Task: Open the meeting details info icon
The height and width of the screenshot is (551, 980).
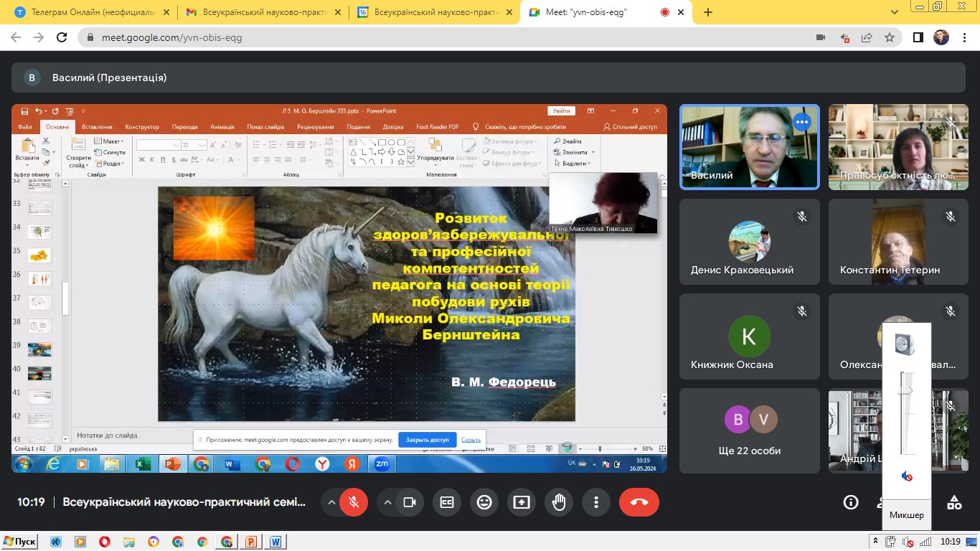Action: pyautogui.click(x=851, y=502)
